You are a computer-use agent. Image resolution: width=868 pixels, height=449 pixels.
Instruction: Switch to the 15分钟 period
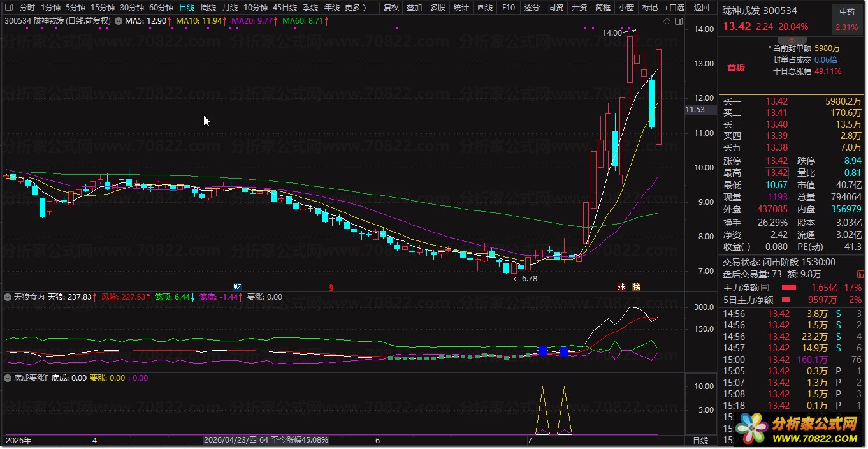pos(102,8)
